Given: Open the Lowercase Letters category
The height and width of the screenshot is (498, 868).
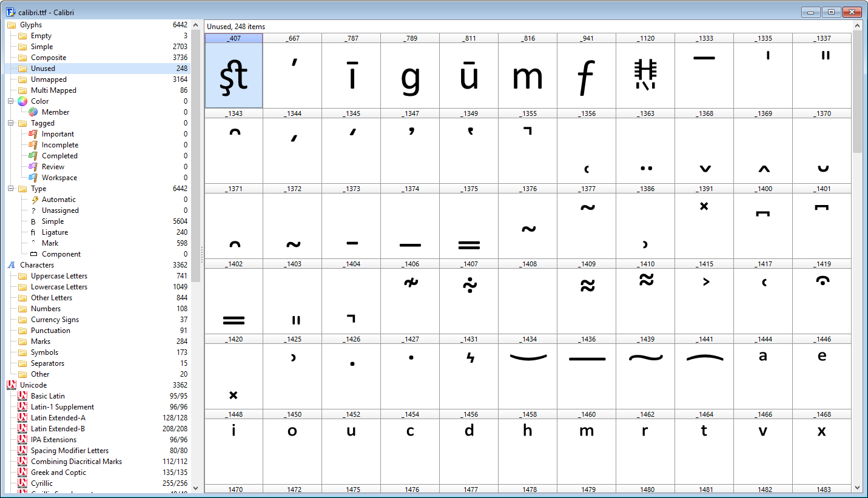Looking at the screenshot, I should click(x=97, y=287).
